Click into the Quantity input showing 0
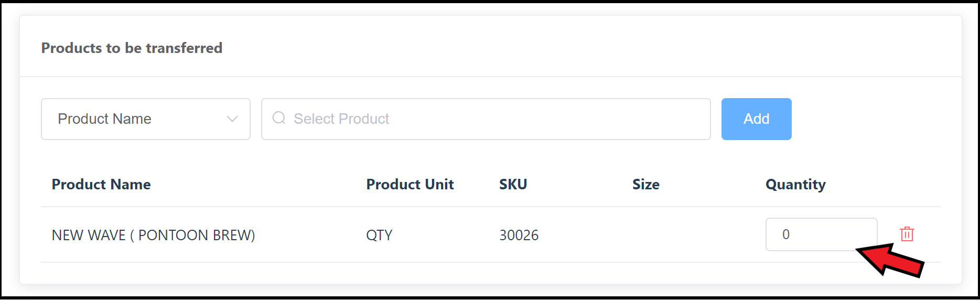The height and width of the screenshot is (300, 980). (x=820, y=234)
